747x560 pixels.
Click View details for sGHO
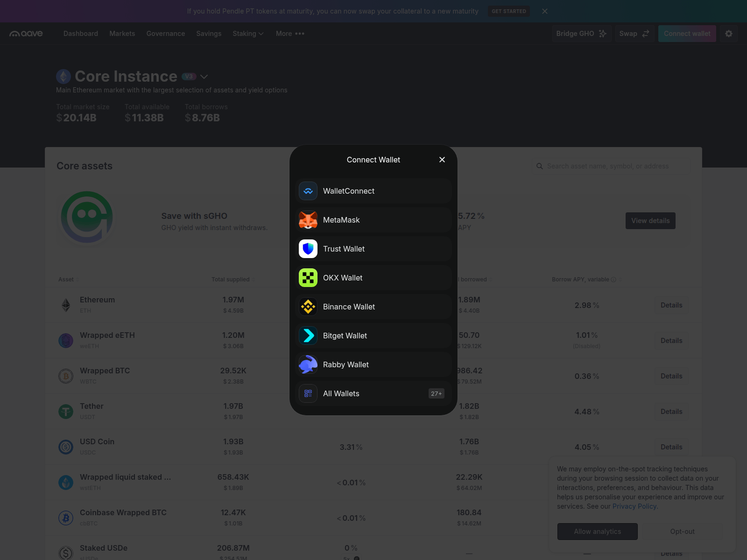[650, 221]
